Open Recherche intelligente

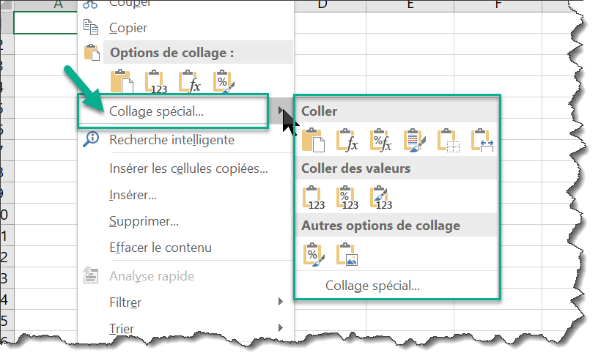tap(172, 140)
